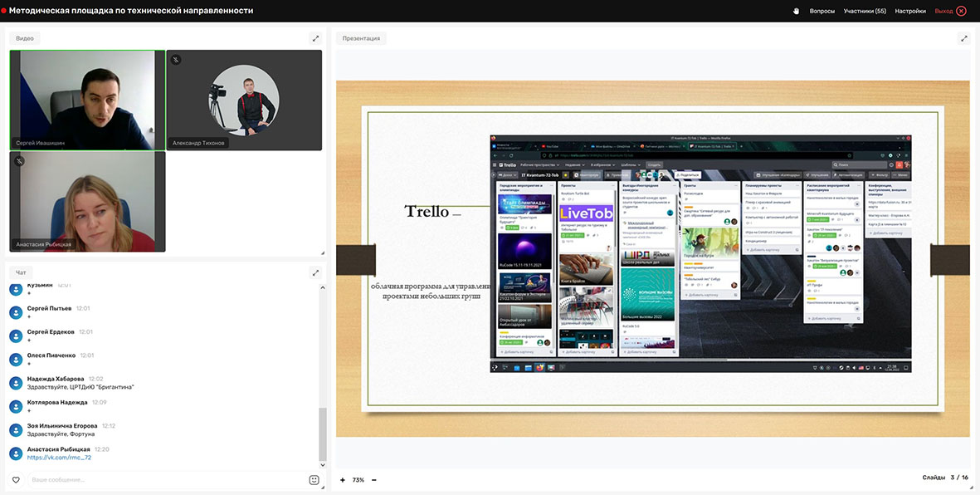Click the raise hand icon in top bar
Viewport: 980px width, 495px height.
pyautogui.click(x=797, y=11)
